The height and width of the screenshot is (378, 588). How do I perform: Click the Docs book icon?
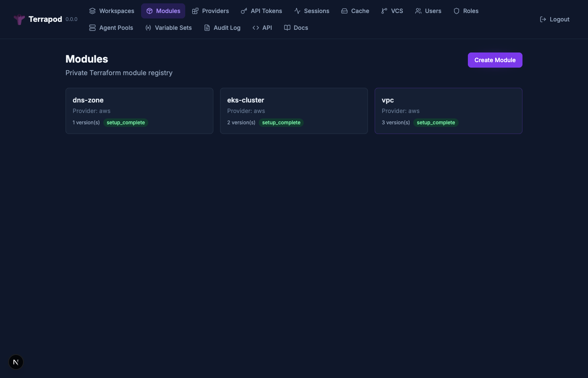pyautogui.click(x=287, y=28)
